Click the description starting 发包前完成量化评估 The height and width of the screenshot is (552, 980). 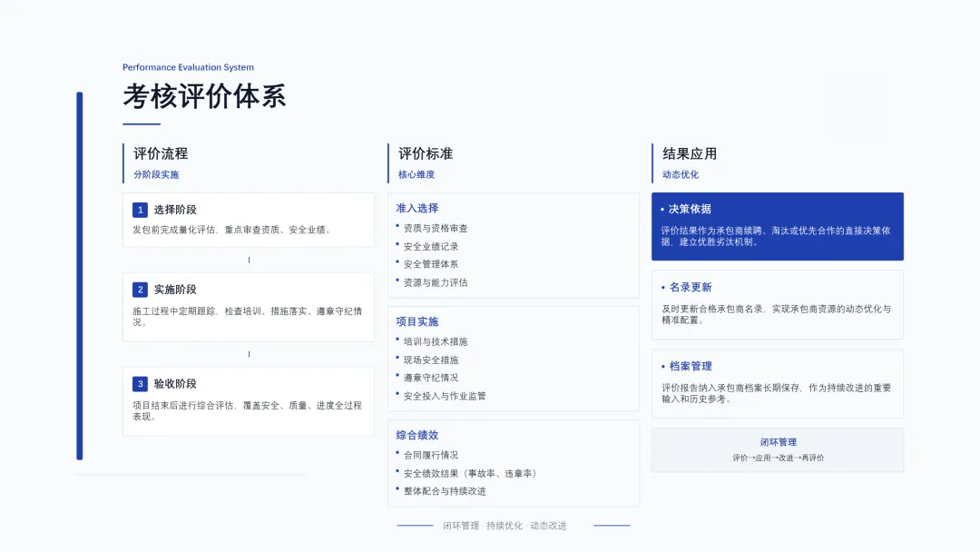(x=232, y=230)
